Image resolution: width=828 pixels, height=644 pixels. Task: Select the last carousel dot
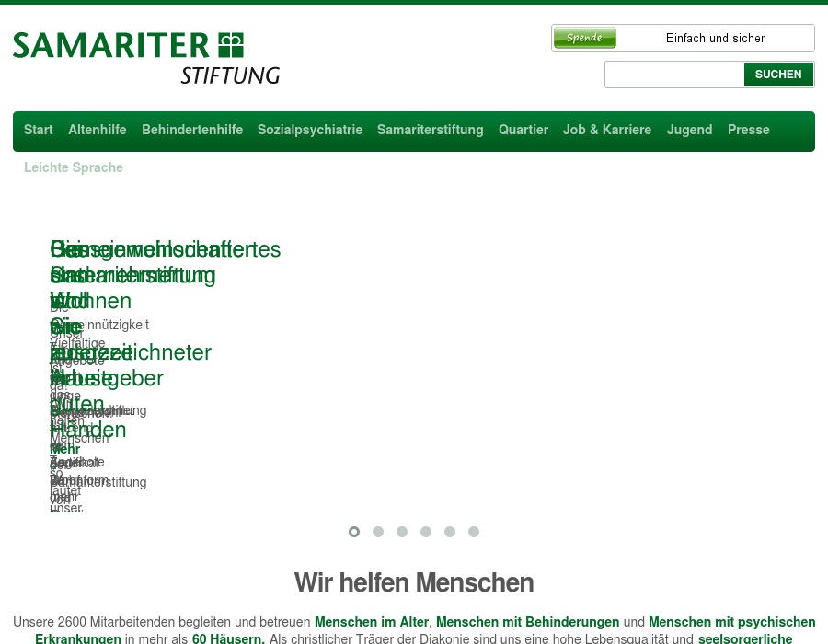click(474, 532)
